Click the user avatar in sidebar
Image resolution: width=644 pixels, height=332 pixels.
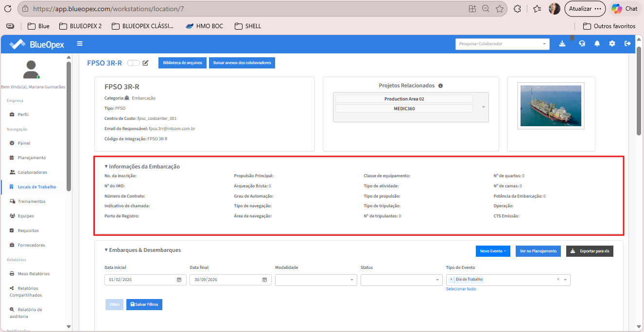point(32,69)
